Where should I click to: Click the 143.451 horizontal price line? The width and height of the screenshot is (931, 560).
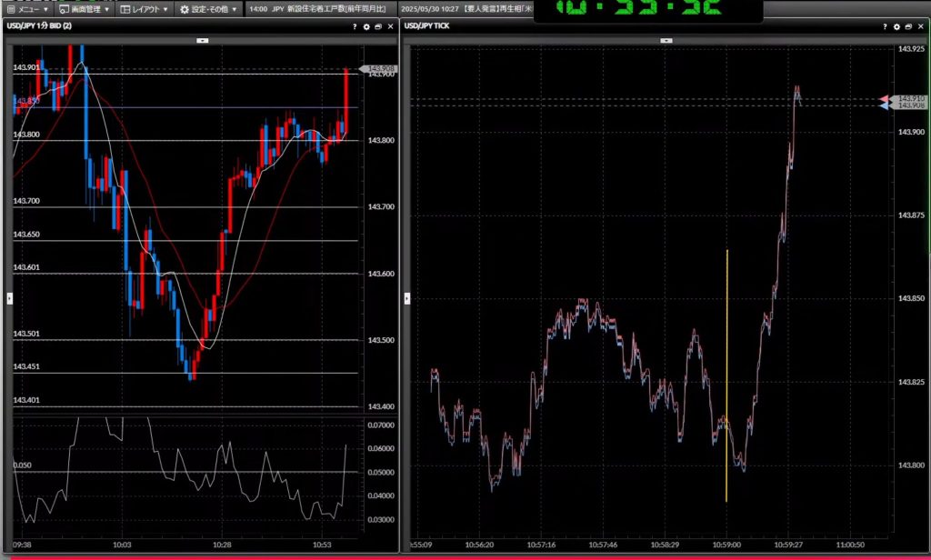pyautogui.click(x=273, y=373)
